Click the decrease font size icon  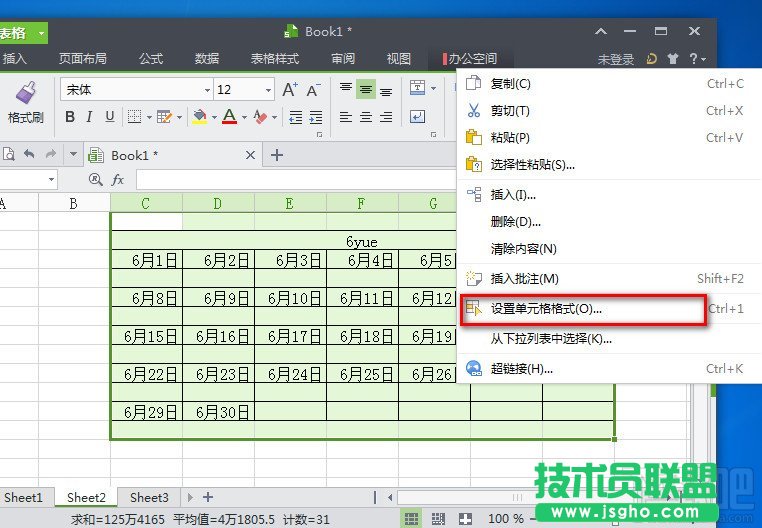click(x=313, y=89)
